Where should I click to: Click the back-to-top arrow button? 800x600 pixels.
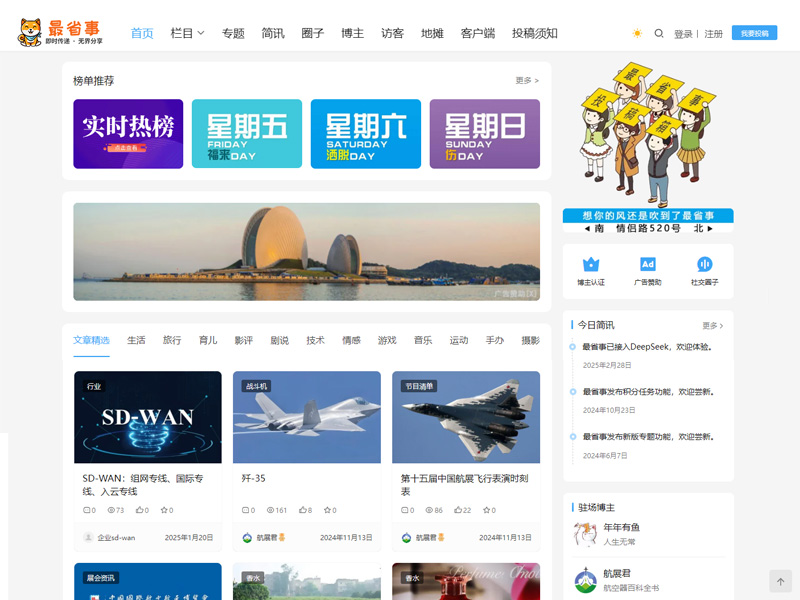[780, 581]
